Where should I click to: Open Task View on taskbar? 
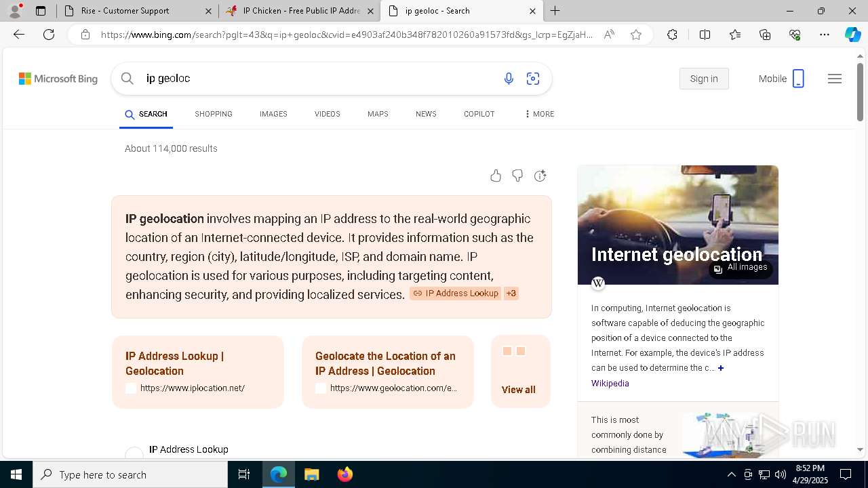pyautogui.click(x=244, y=474)
